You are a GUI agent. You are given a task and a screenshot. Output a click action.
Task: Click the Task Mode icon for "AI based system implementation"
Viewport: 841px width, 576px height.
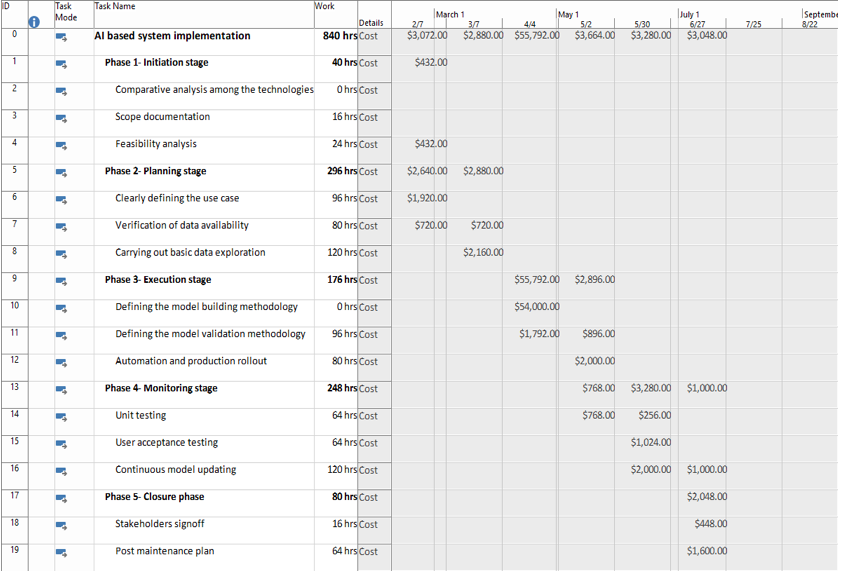(x=63, y=36)
